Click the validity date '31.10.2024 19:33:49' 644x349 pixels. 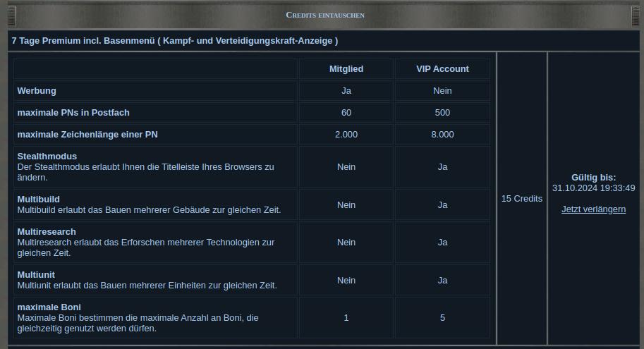point(593,188)
